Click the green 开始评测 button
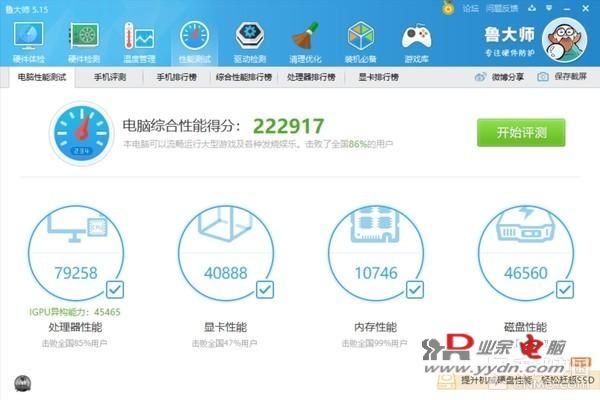 (x=521, y=132)
